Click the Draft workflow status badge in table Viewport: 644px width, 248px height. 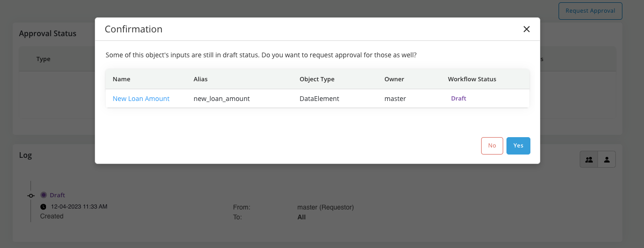pyautogui.click(x=458, y=99)
